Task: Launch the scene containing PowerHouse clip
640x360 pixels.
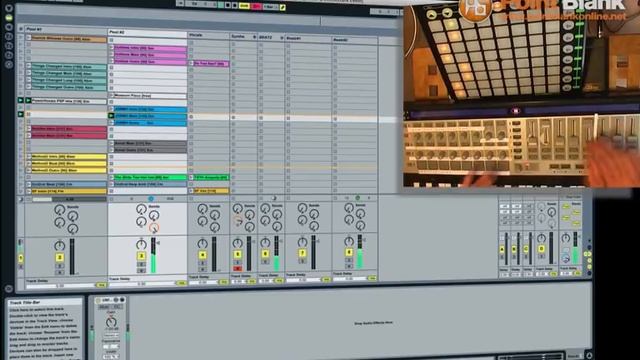Action: tap(21, 100)
